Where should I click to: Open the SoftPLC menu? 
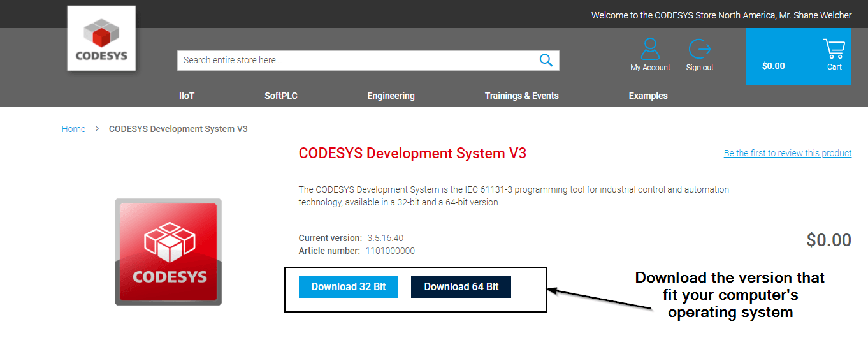[x=281, y=96]
